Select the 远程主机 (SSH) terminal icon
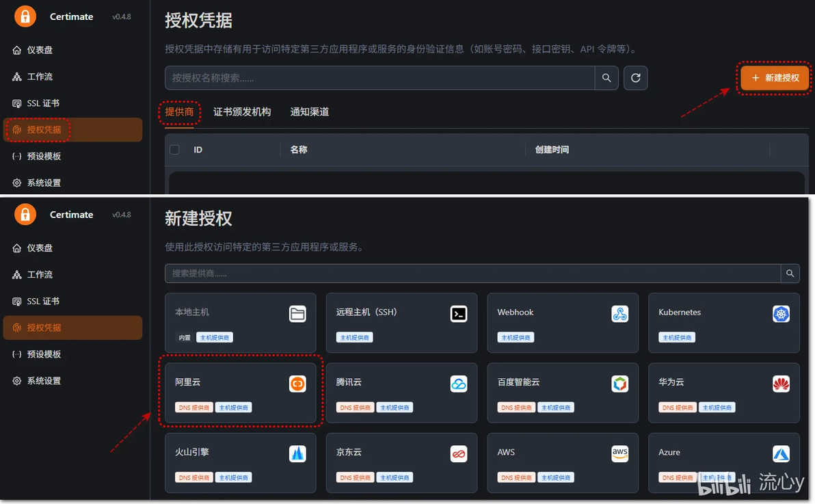 coord(458,314)
